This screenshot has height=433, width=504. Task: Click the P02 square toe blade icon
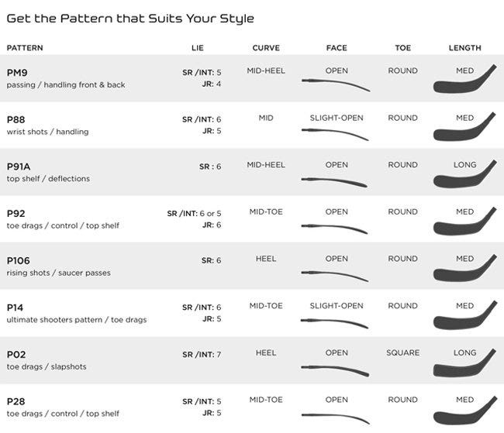464,366
